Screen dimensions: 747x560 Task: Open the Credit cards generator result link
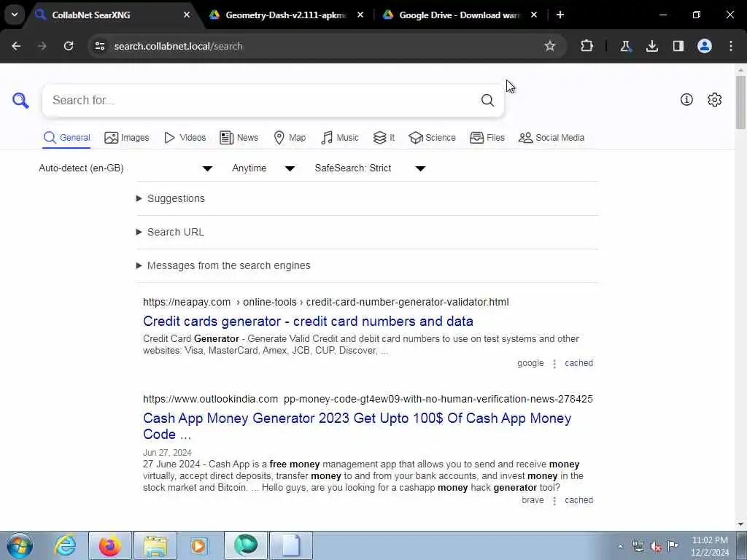(308, 322)
